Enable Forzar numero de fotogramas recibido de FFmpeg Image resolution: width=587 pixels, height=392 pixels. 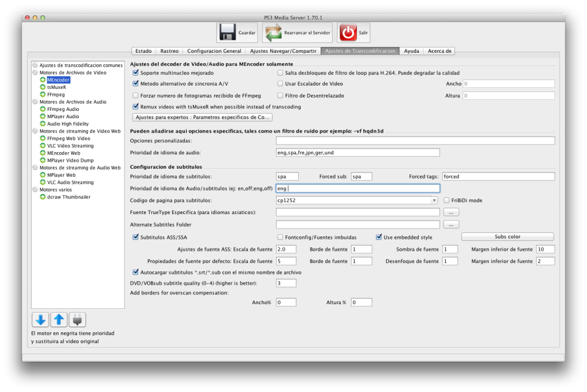pyautogui.click(x=135, y=95)
